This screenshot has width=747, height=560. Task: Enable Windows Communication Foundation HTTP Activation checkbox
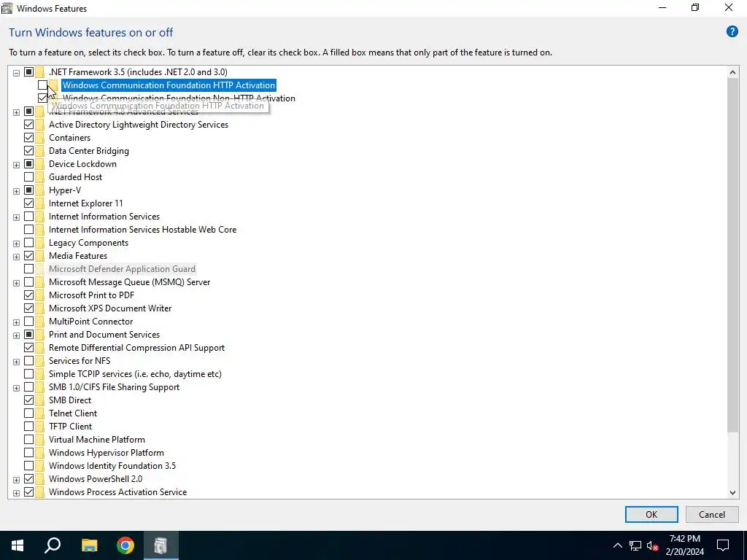coord(42,85)
